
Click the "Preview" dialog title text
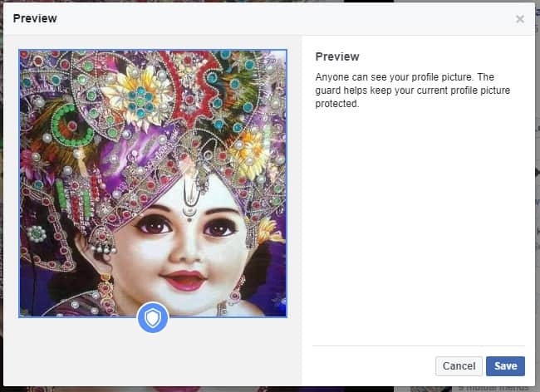point(35,18)
